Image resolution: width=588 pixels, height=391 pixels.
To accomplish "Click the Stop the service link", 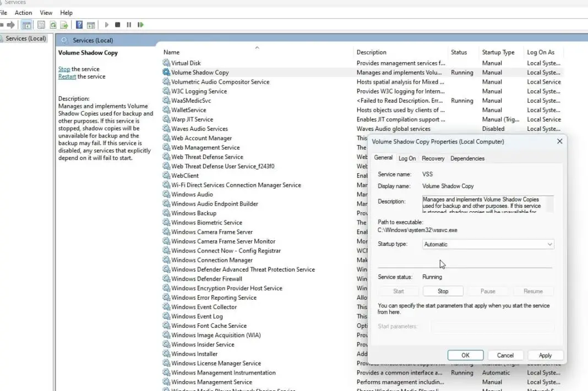I will coord(65,69).
